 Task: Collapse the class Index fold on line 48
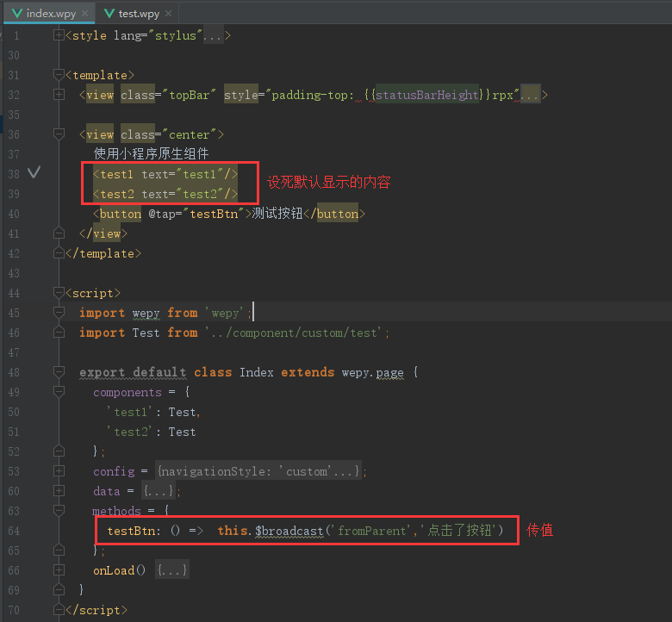(x=59, y=371)
